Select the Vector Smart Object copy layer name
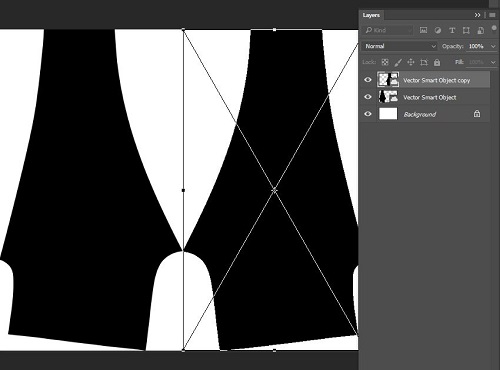The width and height of the screenshot is (500, 370). [436, 80]
